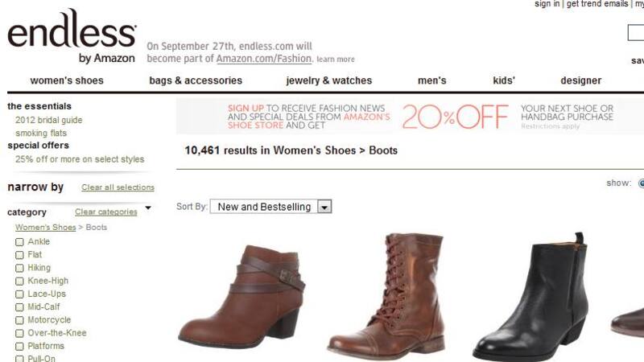Viewport: 644px width, 362px height.
Task: Click Clear all selections link
Action: coord(118,187)
